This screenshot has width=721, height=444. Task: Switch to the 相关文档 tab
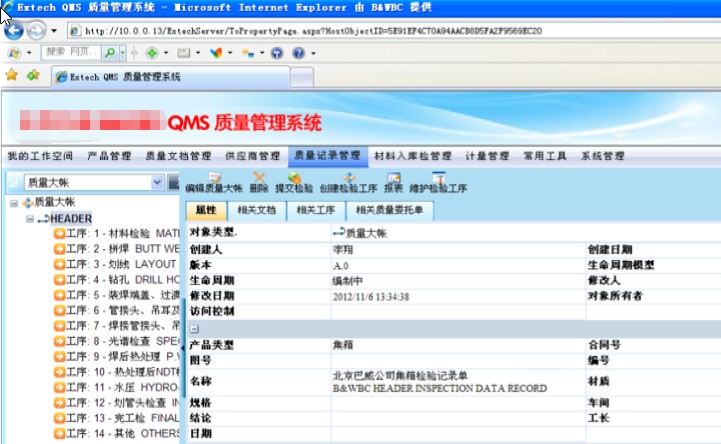257,211
